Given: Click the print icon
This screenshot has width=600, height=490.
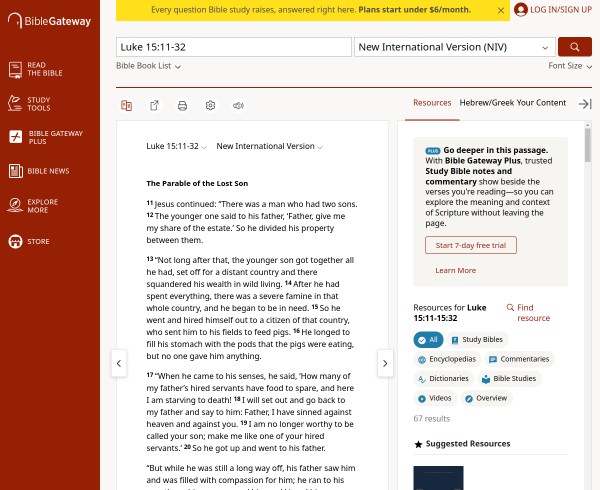Looking at the screenshot, I should click(x=182, y=106).
